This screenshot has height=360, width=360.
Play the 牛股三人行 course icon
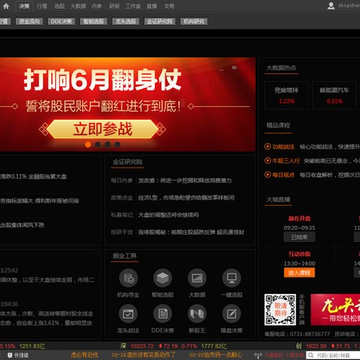(x=267, y=161)
